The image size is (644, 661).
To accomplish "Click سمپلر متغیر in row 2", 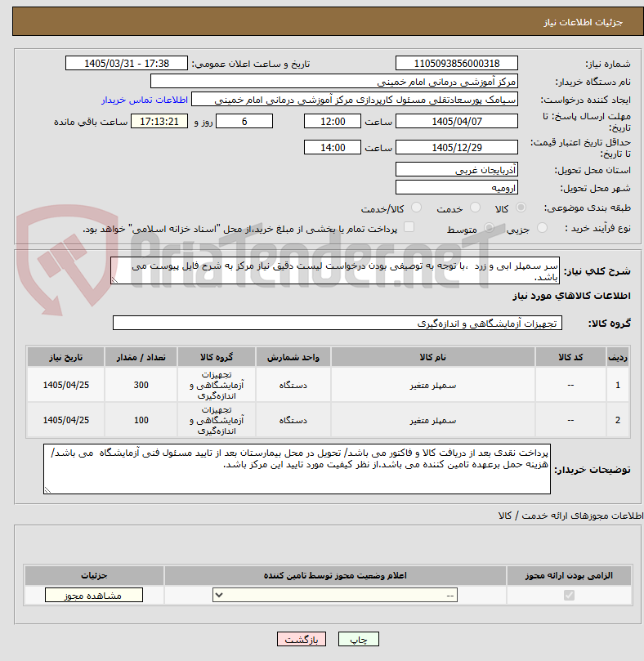I will point(432,420).
